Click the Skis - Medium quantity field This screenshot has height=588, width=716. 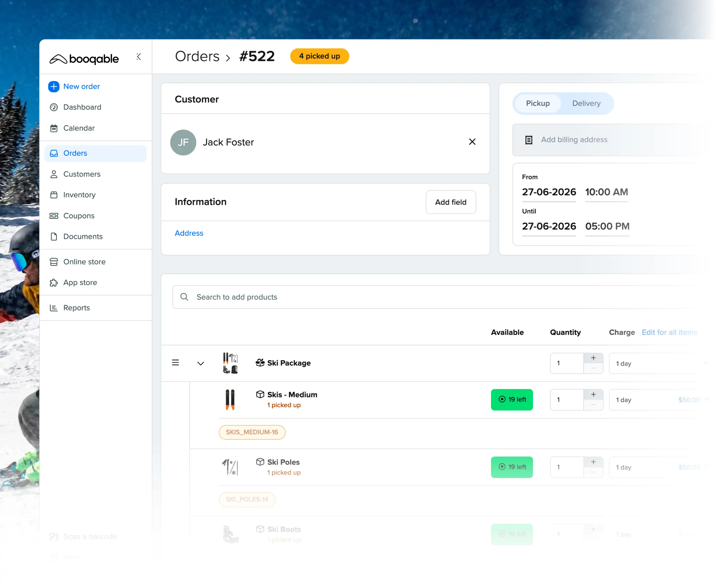(567, 400)
